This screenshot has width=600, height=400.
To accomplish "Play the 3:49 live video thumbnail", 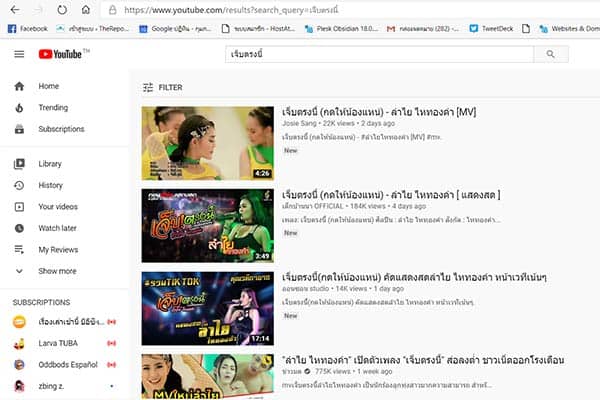I will click(208, 226).
